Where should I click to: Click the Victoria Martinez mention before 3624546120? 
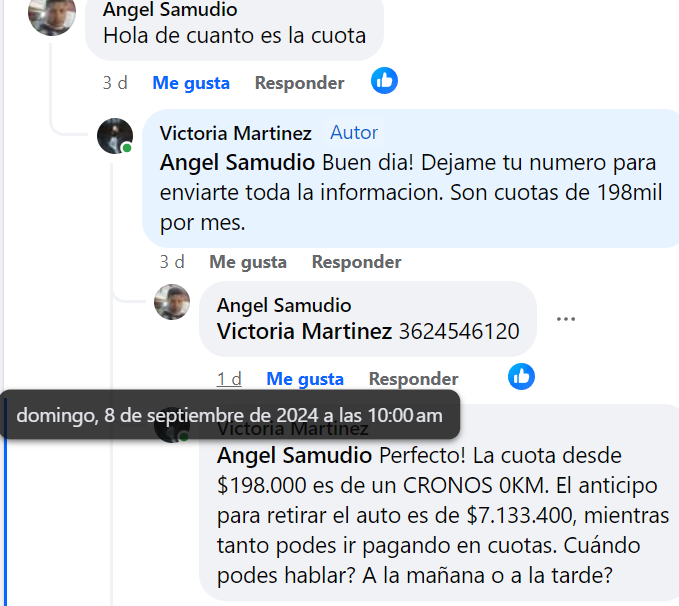click(304, 331)
